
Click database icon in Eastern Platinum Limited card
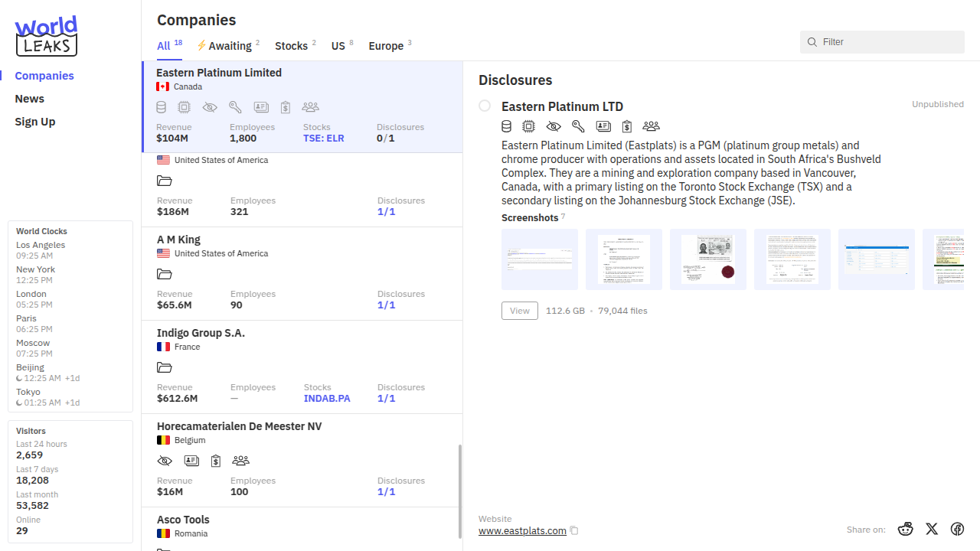pos(162,107)
